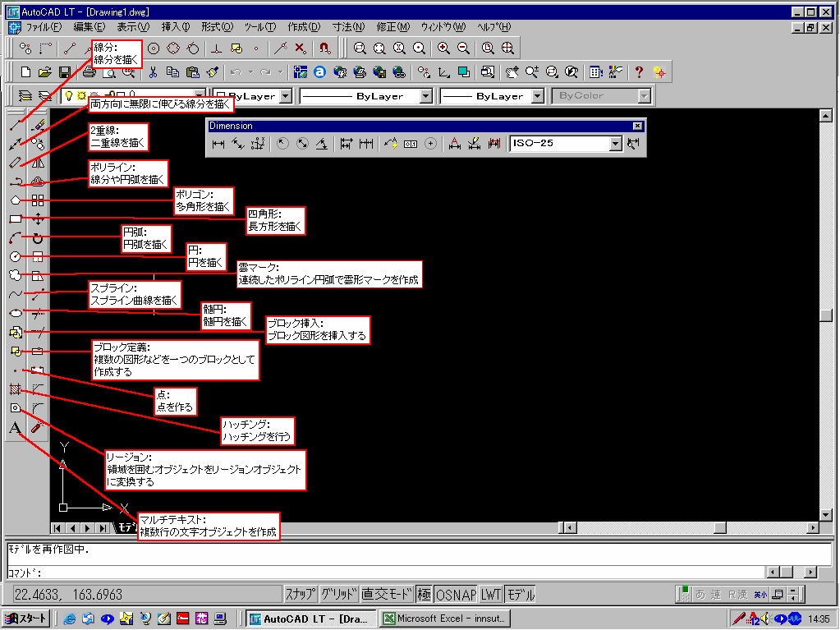The height and width of the screenshot is (630, 840).
Task: Click the Tolerance dimension icon
Action: click(411, 144)
